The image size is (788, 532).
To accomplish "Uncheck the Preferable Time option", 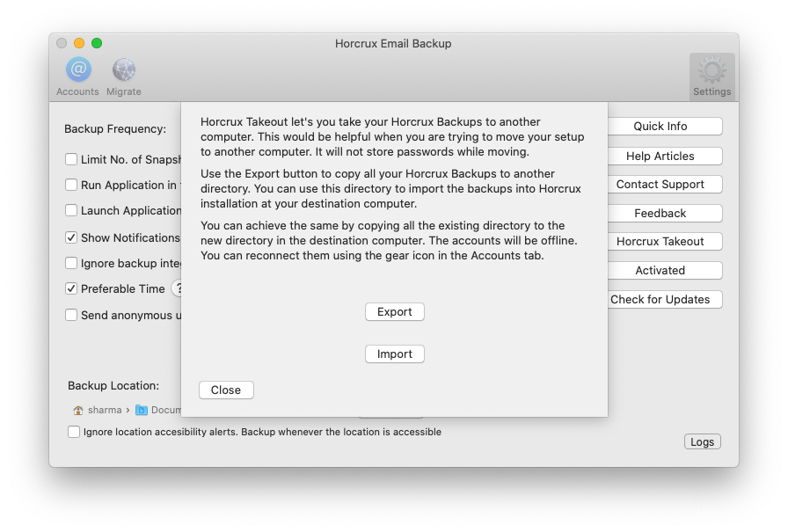I will click(x=71, y=288).
